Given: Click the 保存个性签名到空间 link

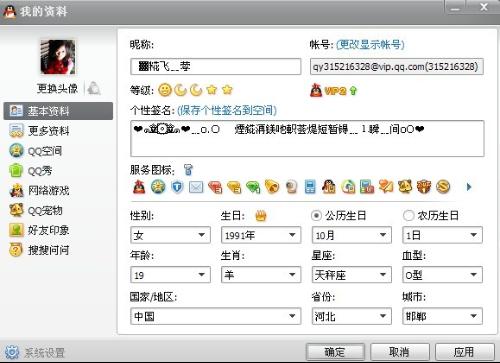Looking at the screenshot, I should coord(227,110).
